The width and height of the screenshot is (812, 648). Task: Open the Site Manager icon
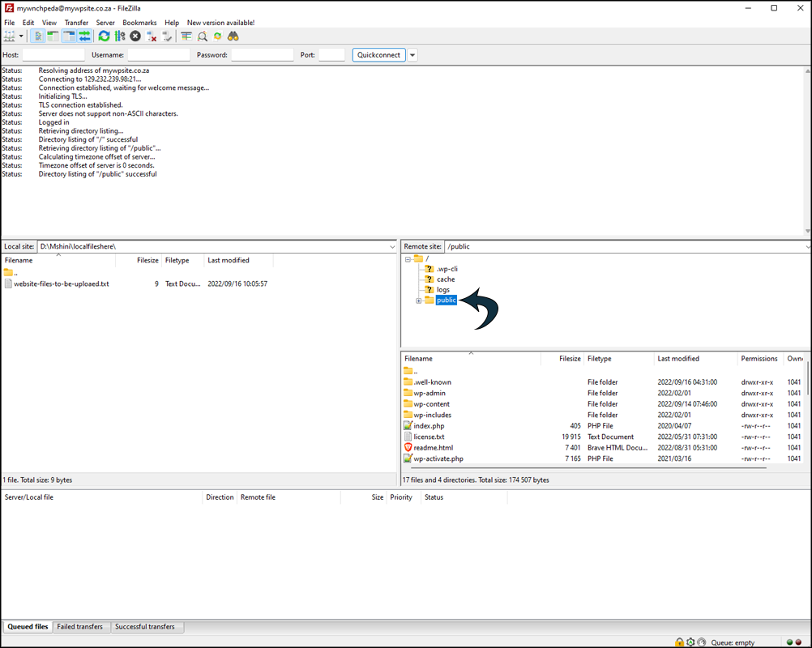(x=10, y=36)
